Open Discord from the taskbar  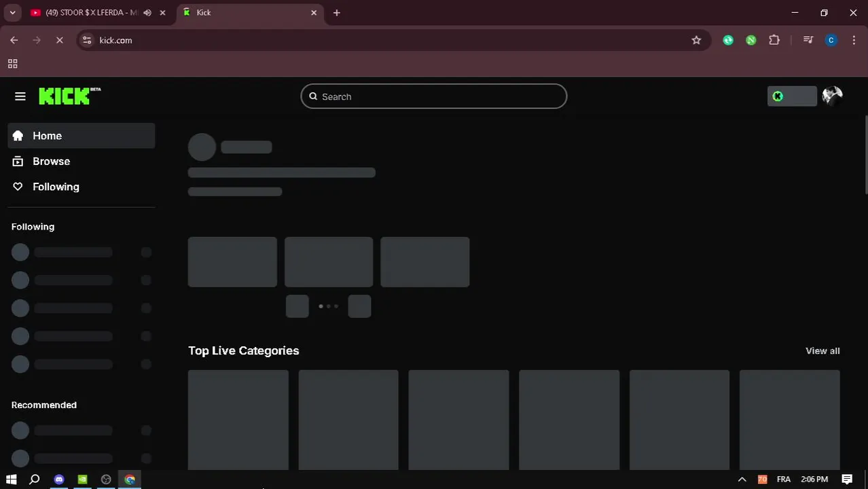point(59,479)
